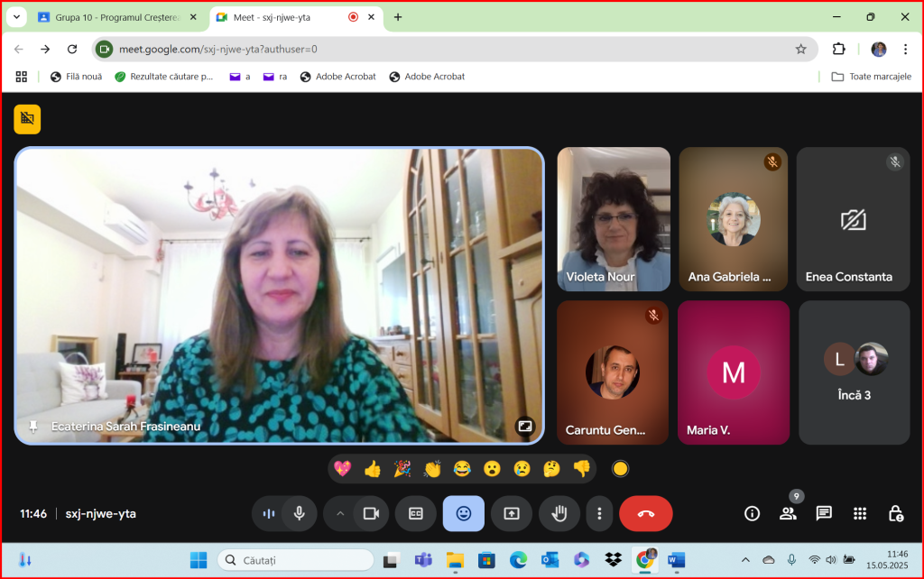Image resolution: width=924 pixels, height=579 pixels.
Task: Expand video settings chevron beside camera
Action: (x=340, y=513)
